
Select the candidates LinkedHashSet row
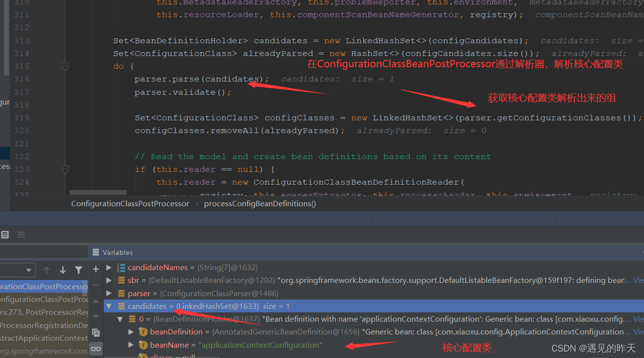click(374, 306)
